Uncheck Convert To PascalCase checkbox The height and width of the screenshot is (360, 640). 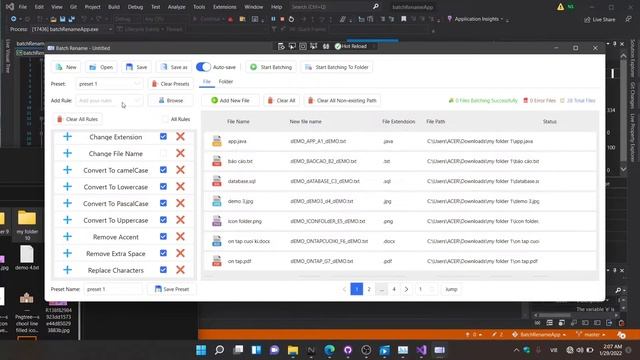coord(163,203)
